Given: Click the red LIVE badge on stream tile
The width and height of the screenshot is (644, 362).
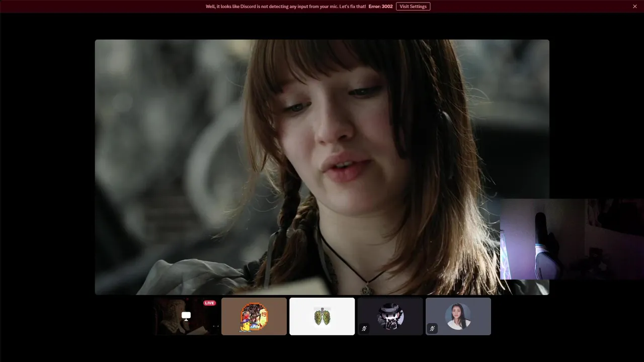Looking at the screenshot, I should point(209,303).
